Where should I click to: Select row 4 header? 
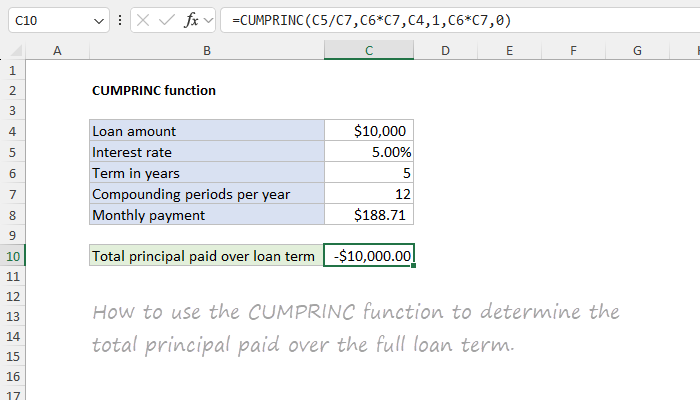pos(12,131)
